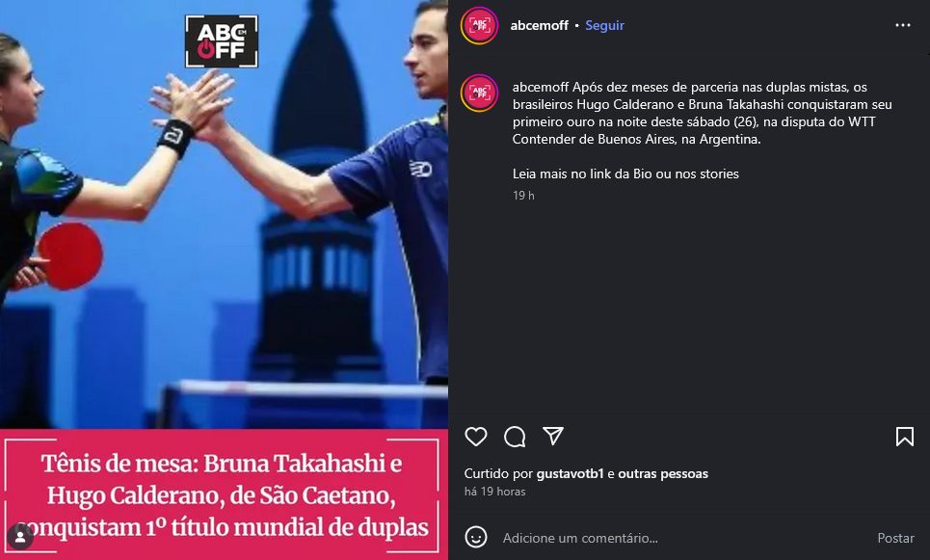Follow abcemoff using the Seguir button
Viewport: 930px width, 560px height.
tap(604, 25)
